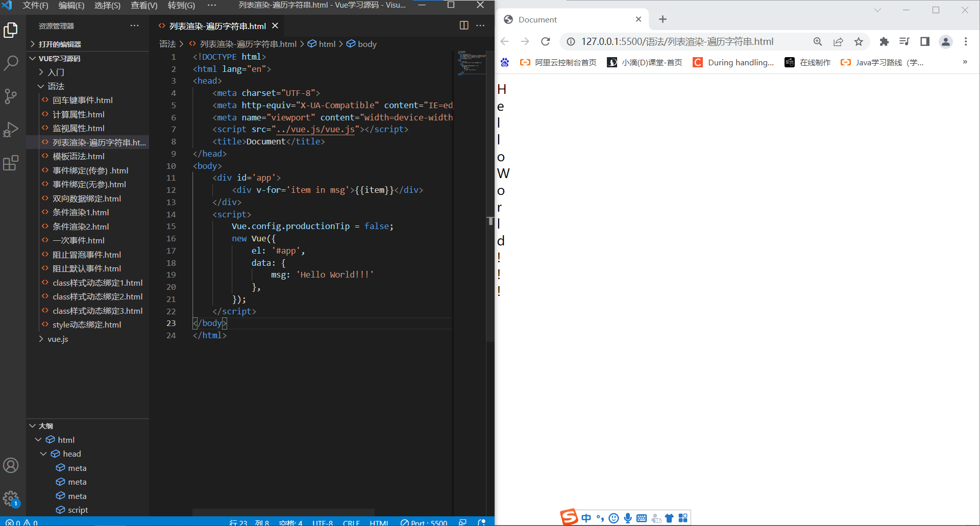
Task: Open the 选择(S) menu
Action: [x=107, y=6]
